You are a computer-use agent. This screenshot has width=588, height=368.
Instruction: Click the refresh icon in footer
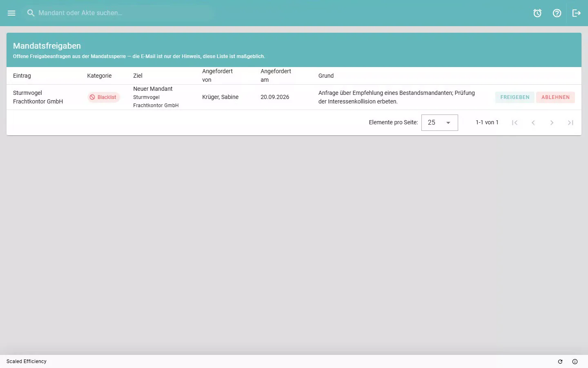560,361
